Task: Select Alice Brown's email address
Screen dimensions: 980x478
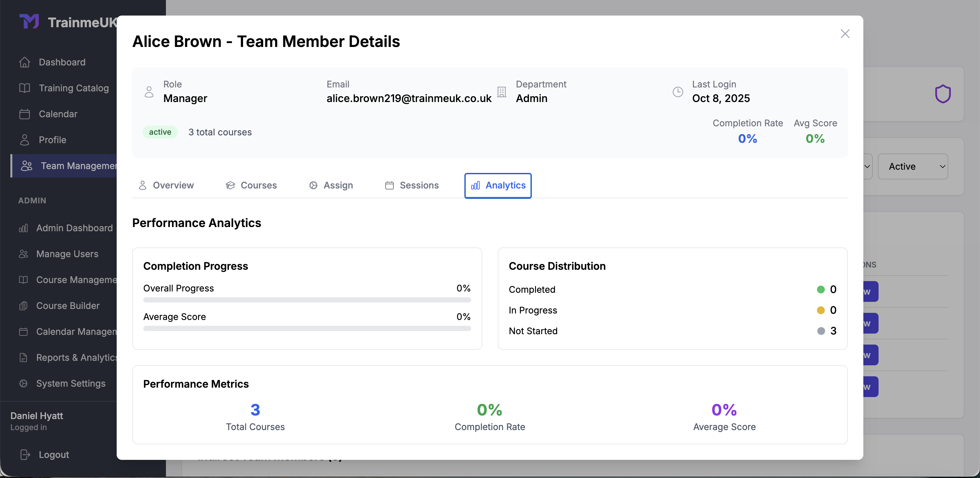Action: (409, 98)
